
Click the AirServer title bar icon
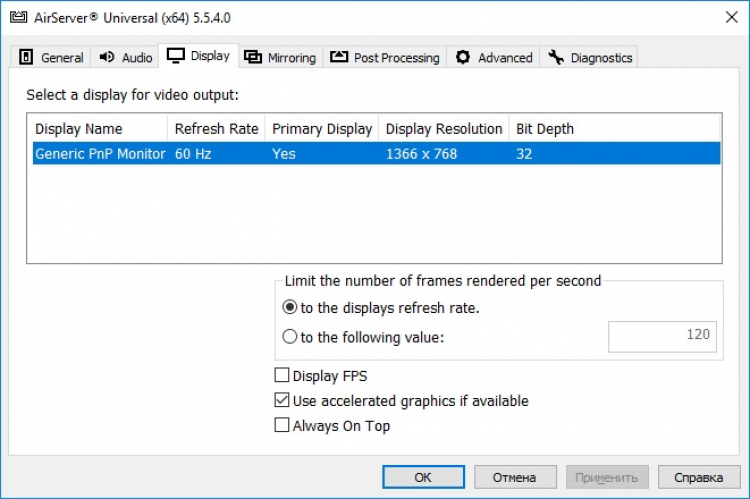click(19, 18)
